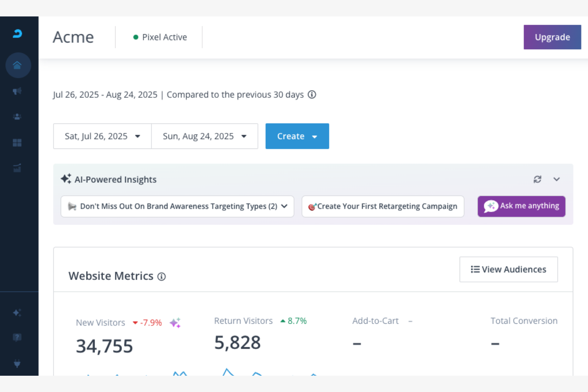Click the Pixel Active status indicator
Image resolution: width=588 pixels, height=392 pixels.
(159, 37)
